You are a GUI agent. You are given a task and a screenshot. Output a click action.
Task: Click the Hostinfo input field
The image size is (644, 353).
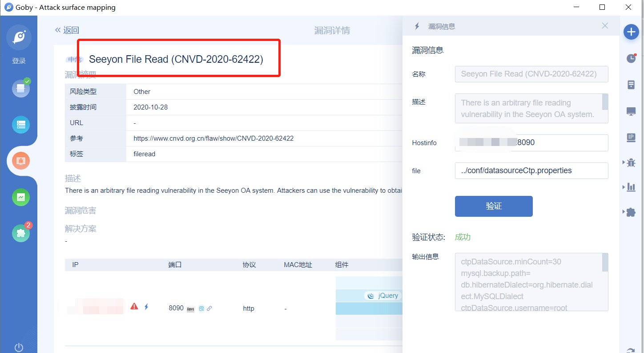[531, 143]
